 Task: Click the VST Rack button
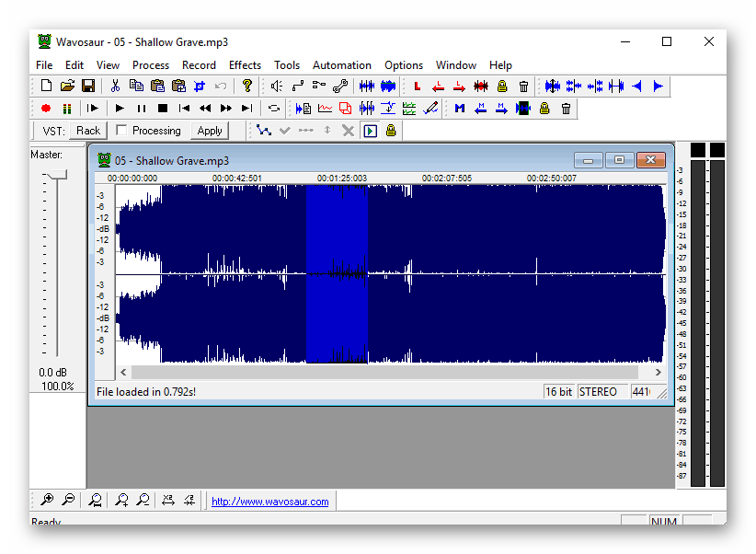coord(88,131)
